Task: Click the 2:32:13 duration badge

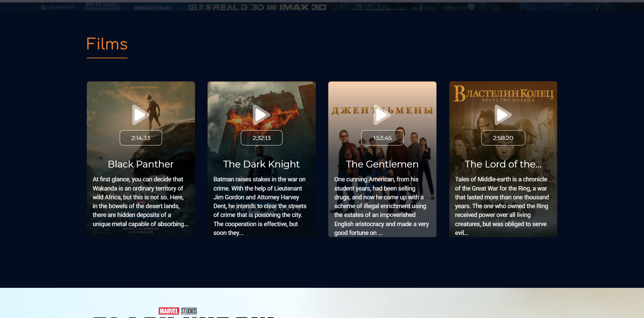Action: (261, 138)
